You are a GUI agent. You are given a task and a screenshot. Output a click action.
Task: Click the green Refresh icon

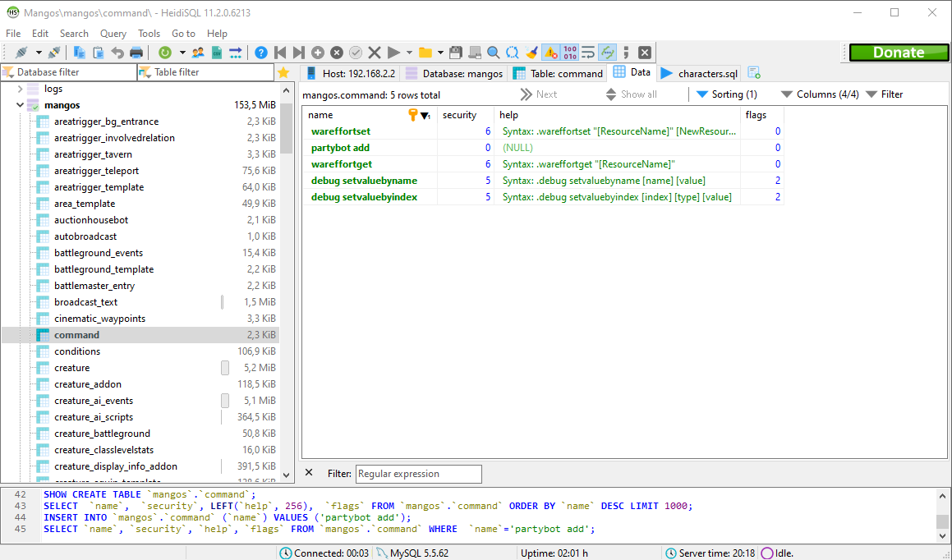point(164,53)
